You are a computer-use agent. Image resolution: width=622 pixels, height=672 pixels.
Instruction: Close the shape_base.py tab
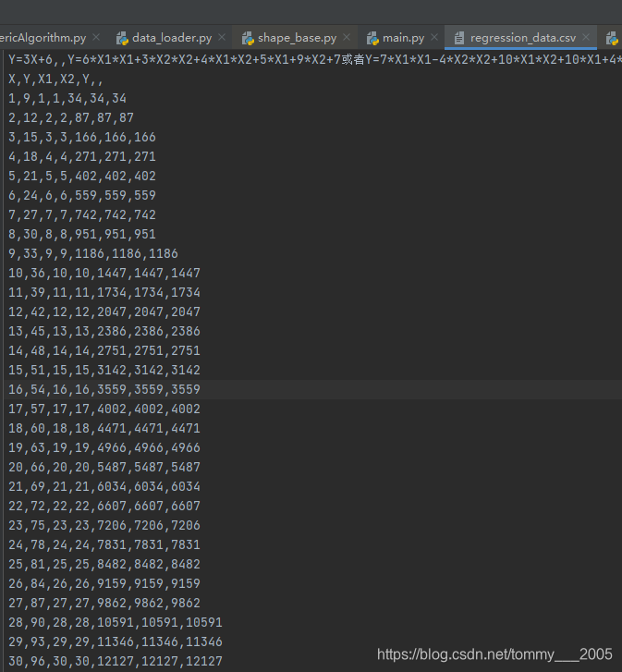point(347,37)
